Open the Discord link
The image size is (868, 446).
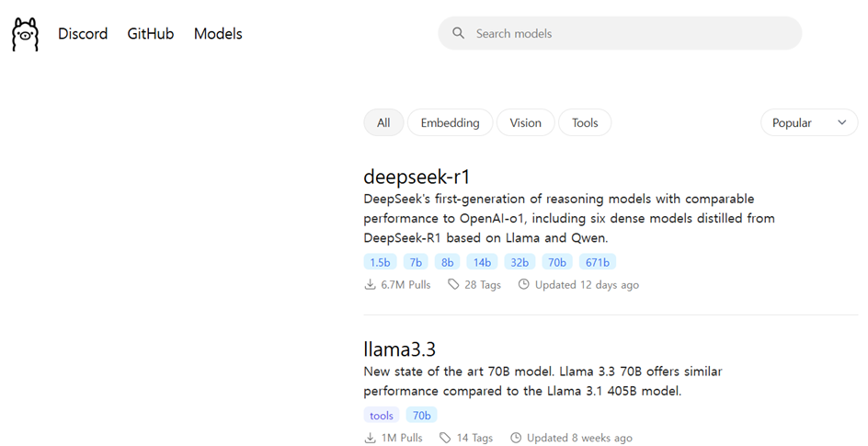coord(83,34)
